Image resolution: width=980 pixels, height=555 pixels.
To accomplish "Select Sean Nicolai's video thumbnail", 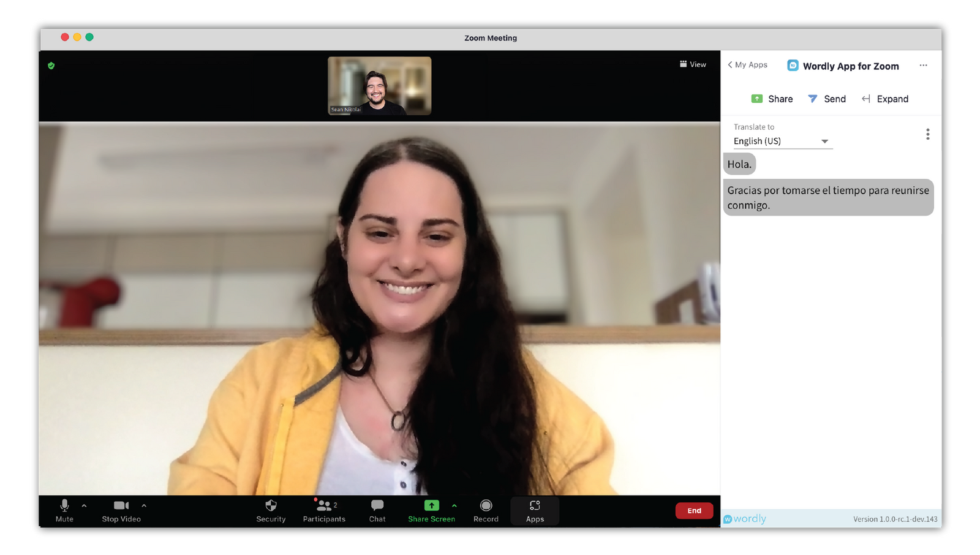I will tap(379, 85).
